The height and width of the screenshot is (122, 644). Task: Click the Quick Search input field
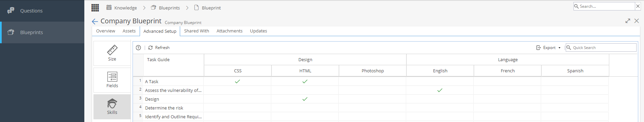point(601,48)
